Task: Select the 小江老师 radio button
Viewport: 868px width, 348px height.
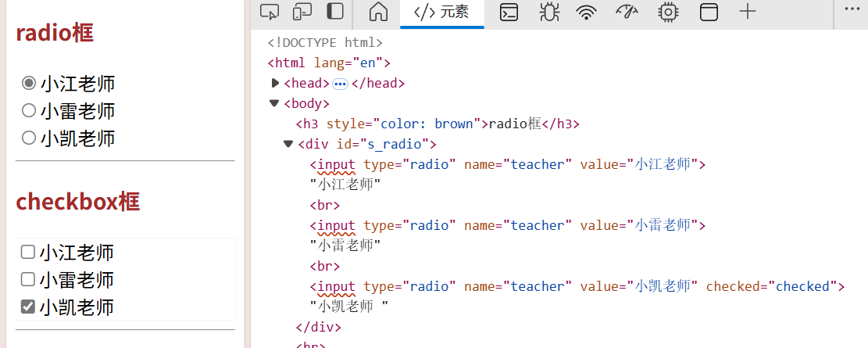Action: [28, 84]
